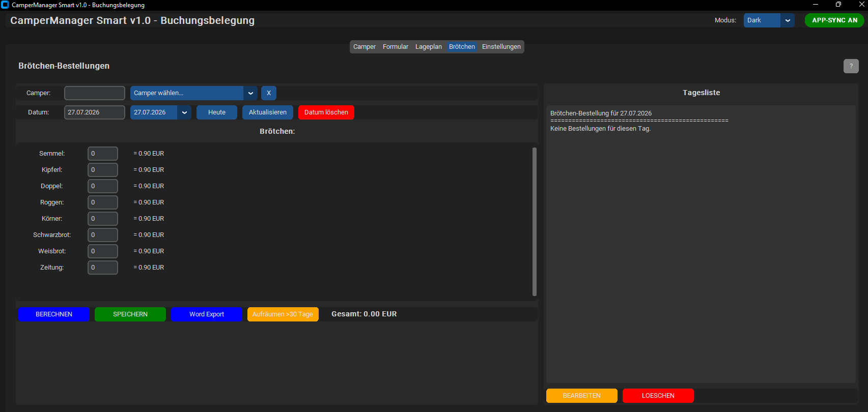Switch to the Lageplan tab

[x=429, y=47]
